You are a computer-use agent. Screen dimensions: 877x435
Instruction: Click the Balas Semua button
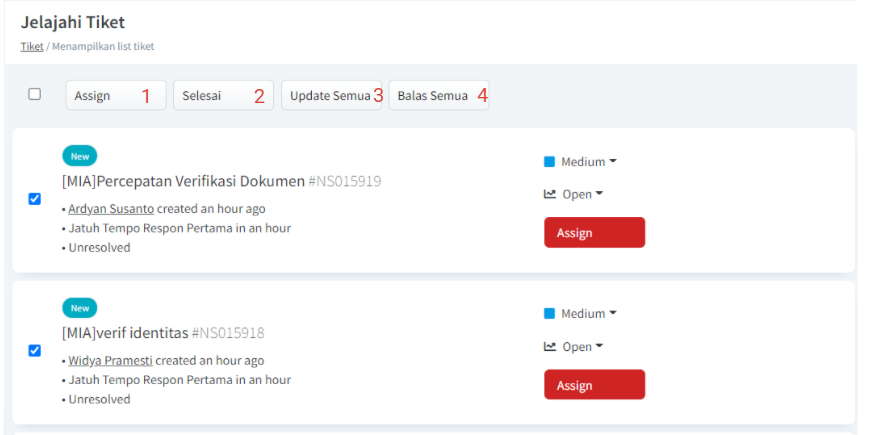click(x=438, y=96)
